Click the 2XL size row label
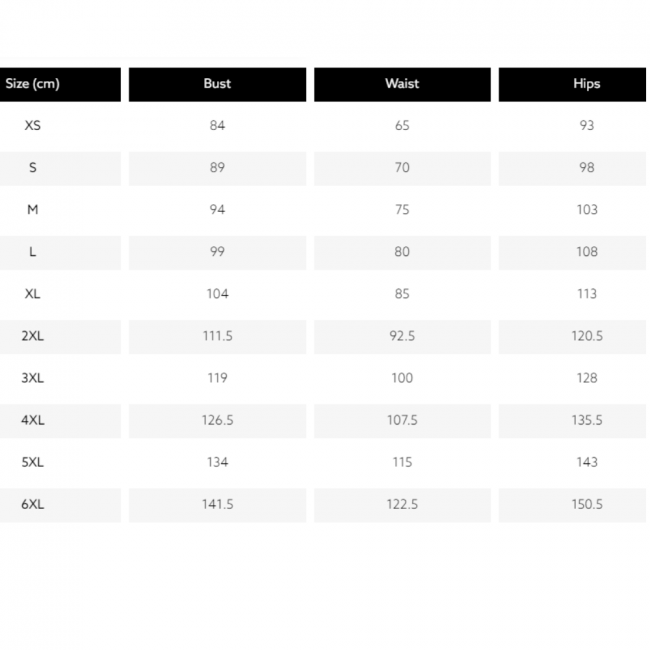Viewport: 650px width, 650px height. coord(32,336)
